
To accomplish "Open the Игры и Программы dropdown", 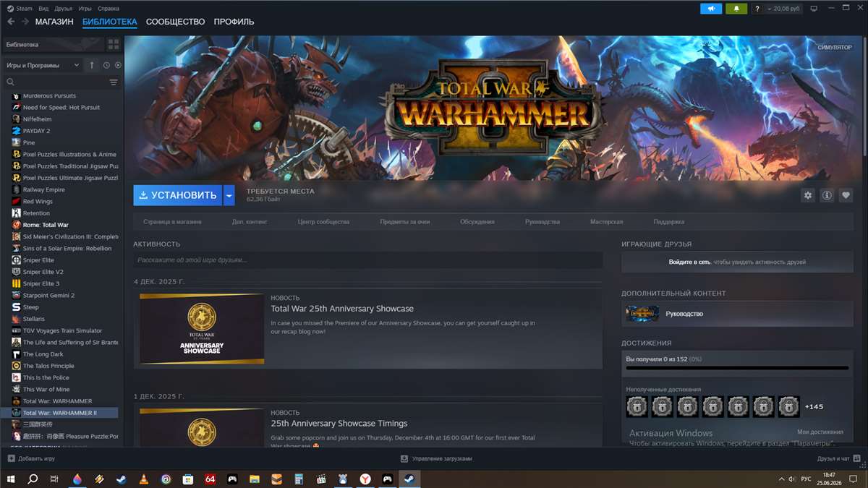I will tap(43, 65).
